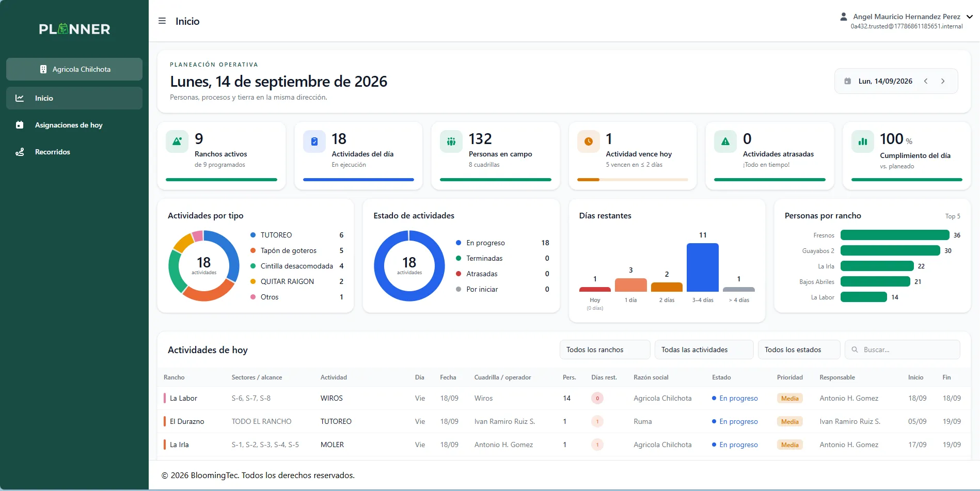
Task: Click the Actividad vence hoy clock icon
Action: pyautogui.click(x=589, y=141)
